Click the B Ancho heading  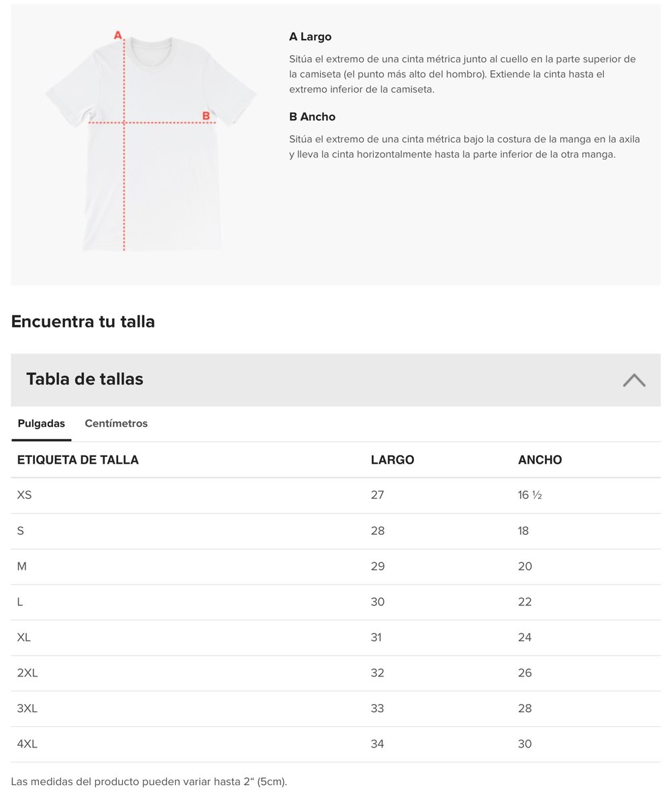point(312,117)
